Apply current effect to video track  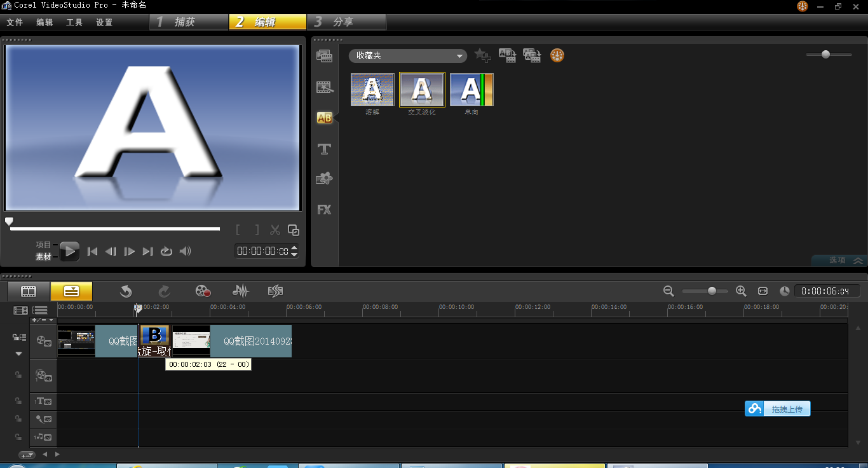point(507,55)
